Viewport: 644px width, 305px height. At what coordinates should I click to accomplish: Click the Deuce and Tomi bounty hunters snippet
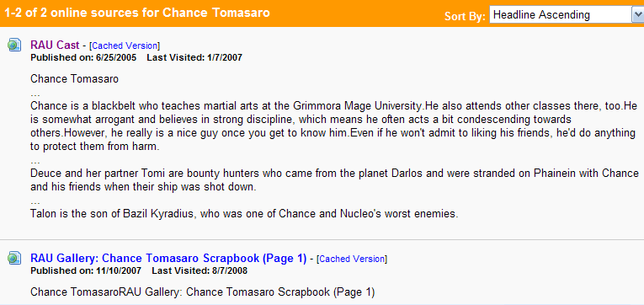334,180
